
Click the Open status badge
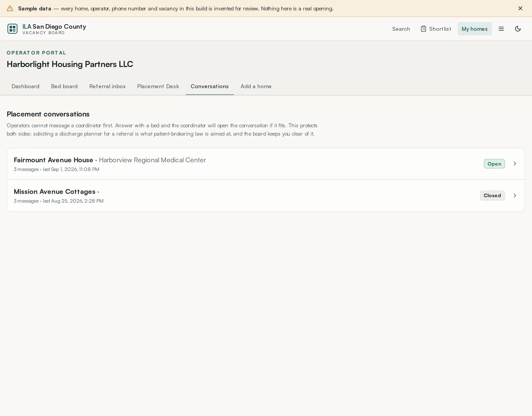[494, 164]
